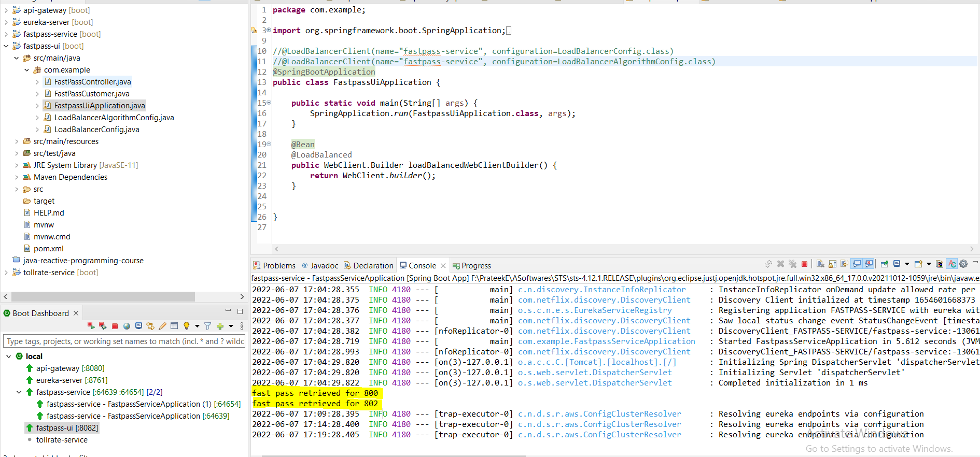Viewport: 980px width, 457px height.
Task: Click the (Re)debug bug icon in Boot Dashboard
Action: (x=103, y=326)
